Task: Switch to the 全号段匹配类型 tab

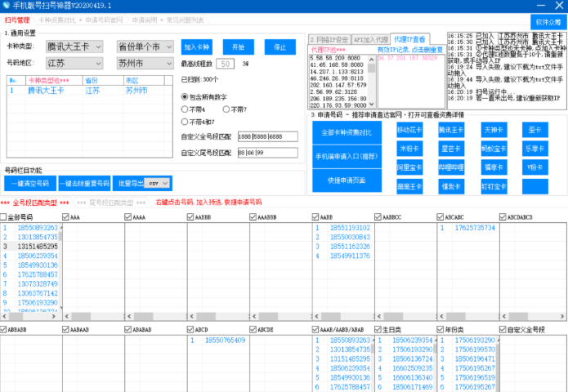Action: tap(34, 203)
